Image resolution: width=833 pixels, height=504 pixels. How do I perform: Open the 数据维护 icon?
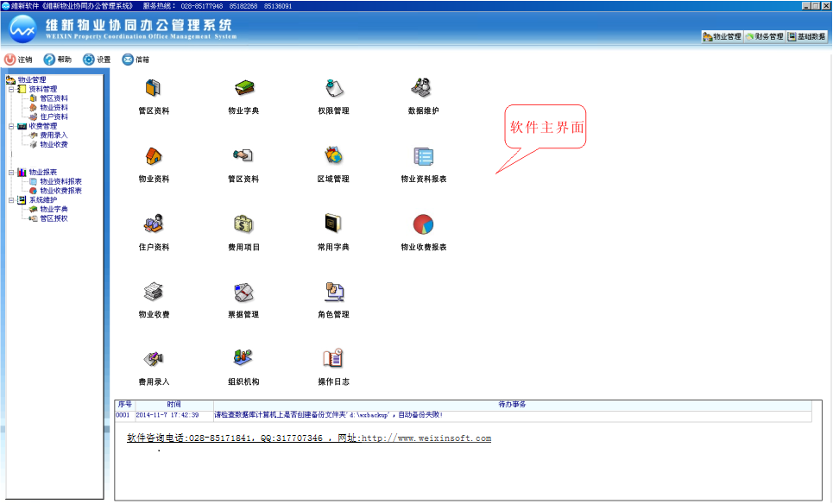click(423, 88)
